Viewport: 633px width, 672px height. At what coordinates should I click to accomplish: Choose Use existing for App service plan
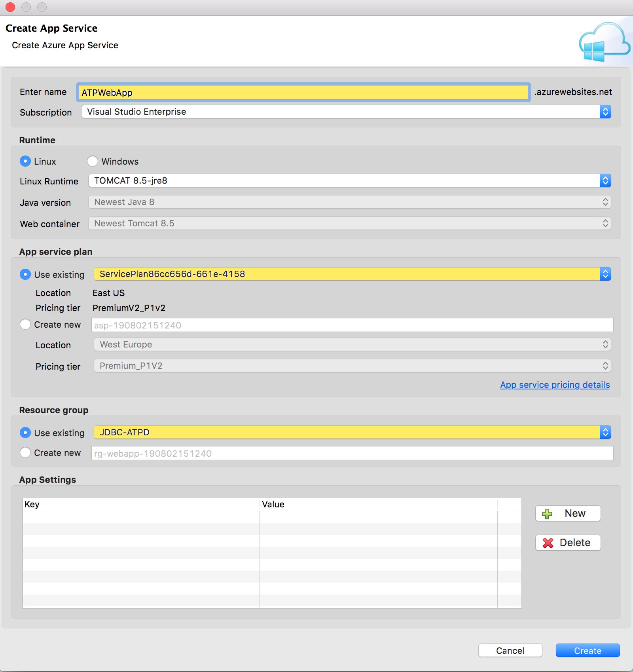(x=25, y=274)
